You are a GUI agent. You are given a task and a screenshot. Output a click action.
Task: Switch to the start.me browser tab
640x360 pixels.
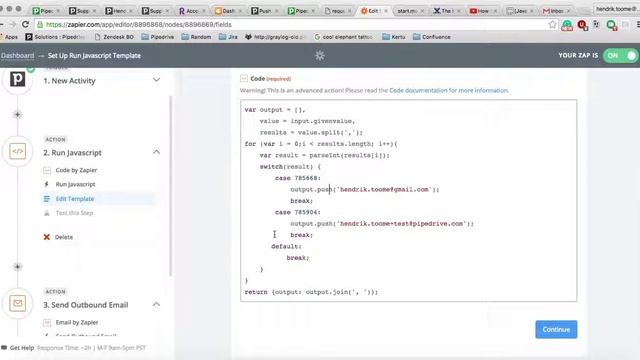(x=410, y=11)
